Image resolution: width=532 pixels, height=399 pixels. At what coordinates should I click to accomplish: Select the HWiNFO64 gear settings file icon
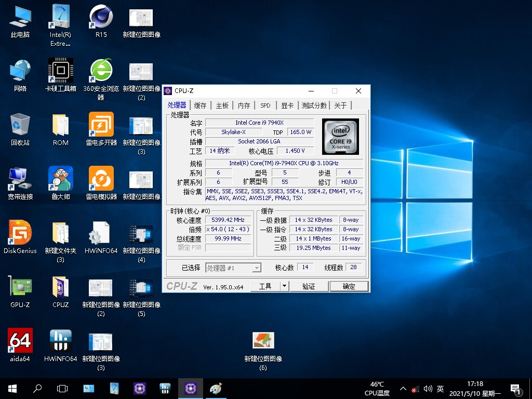101,237
